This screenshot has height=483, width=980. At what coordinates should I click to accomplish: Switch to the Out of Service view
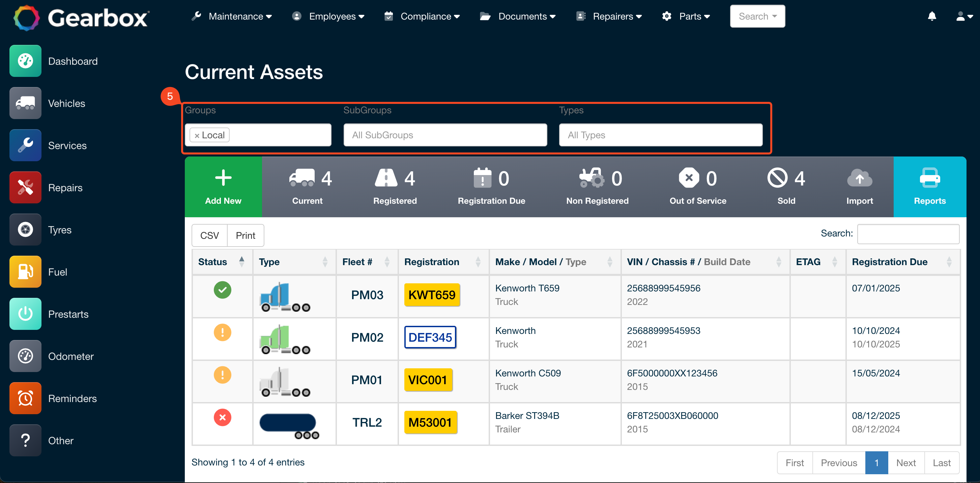click(x=698, y=187)
